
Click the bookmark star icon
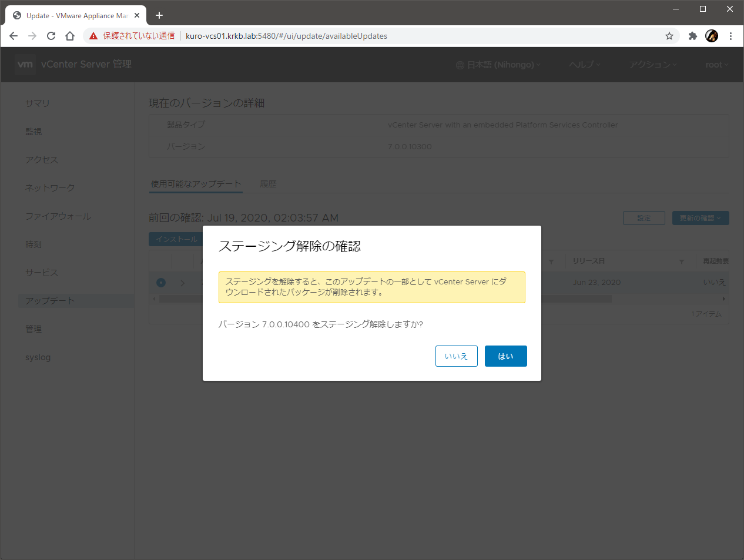tap(669, 36)
